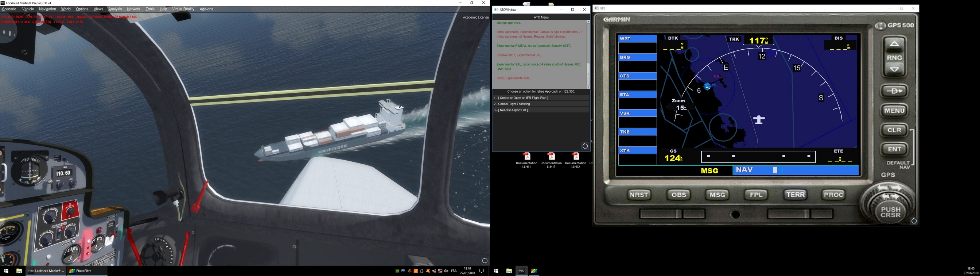The width and height of the screenshot is (980, 276).
Task: Hit the CLR button on the Garmin
Action: pos(894,130)
